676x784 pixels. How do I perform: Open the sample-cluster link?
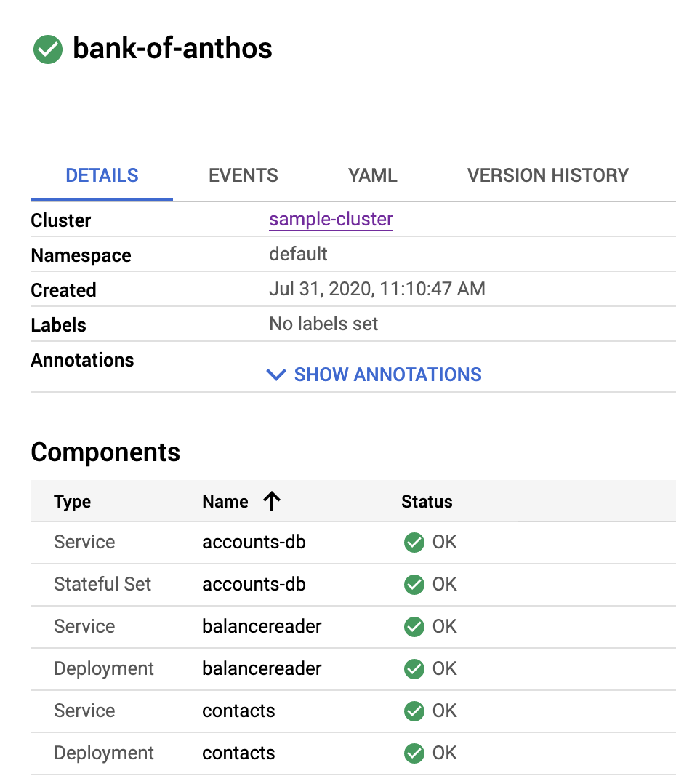[331, 220]
